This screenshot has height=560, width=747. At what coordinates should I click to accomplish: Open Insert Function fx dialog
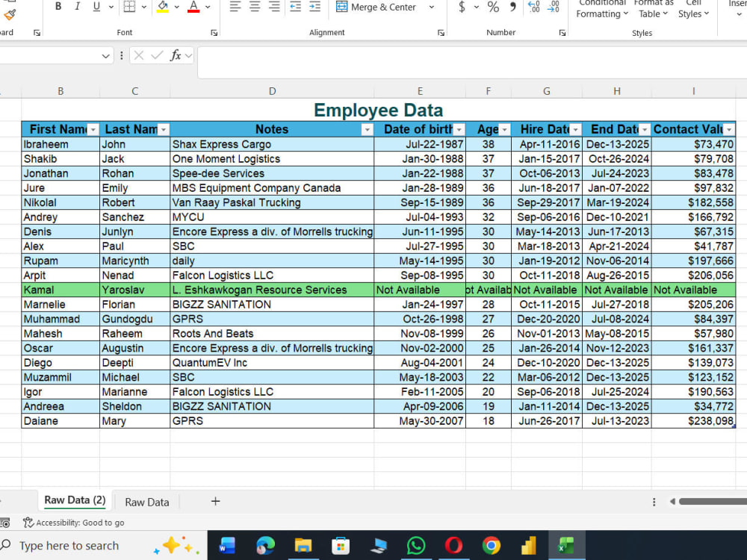coord(176,56)
